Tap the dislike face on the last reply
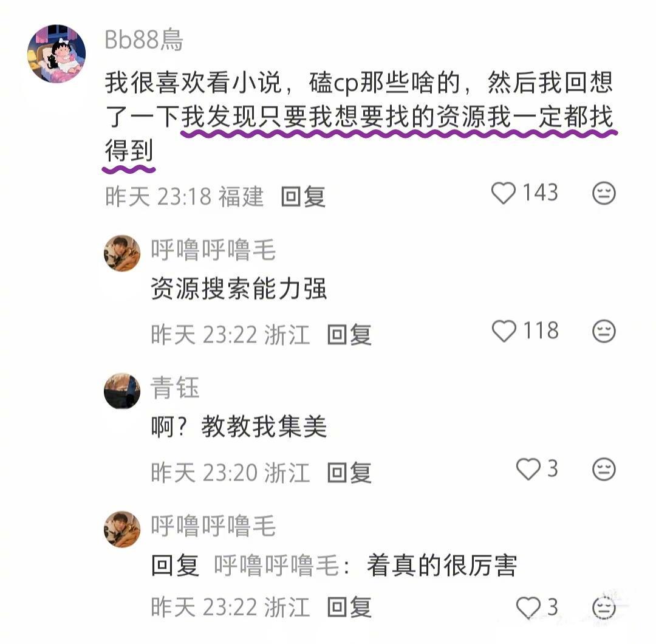This screenshot has height=644, width=656. tap(604, 607)
